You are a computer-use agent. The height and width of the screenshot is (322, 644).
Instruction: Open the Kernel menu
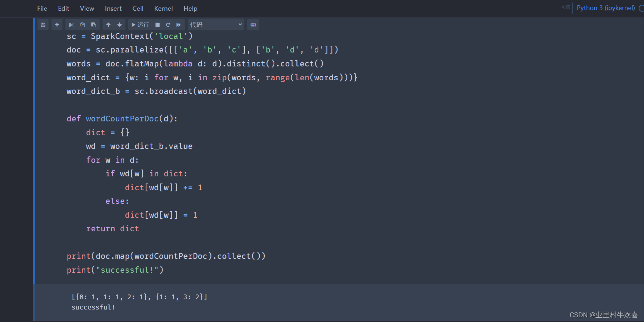pyautogui.click(x=163, y=9)
